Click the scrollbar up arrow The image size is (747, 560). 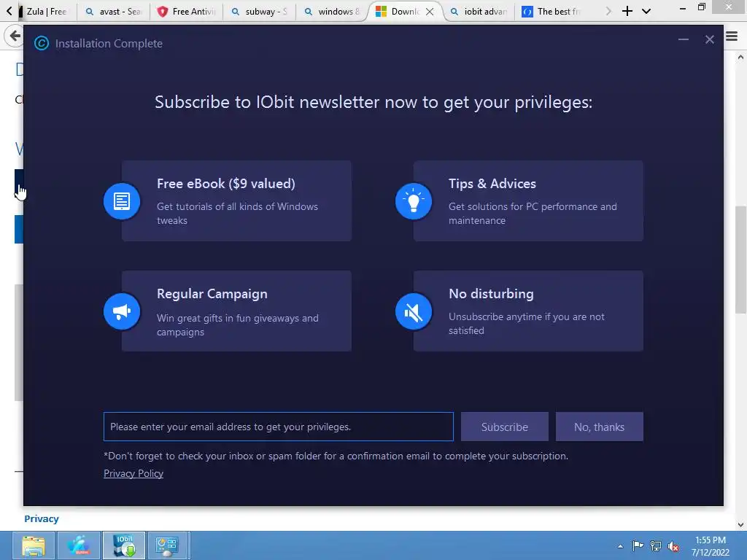click(740, 57)
